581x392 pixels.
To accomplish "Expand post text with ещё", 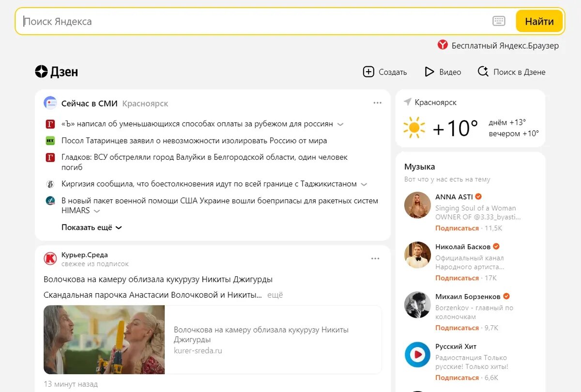I will point(275,294).
